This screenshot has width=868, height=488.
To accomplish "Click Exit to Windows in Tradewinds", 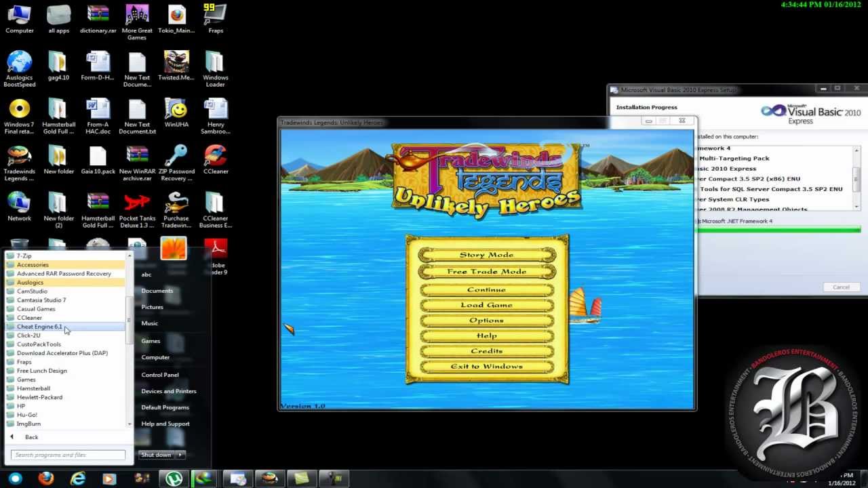I will point(487,367).
